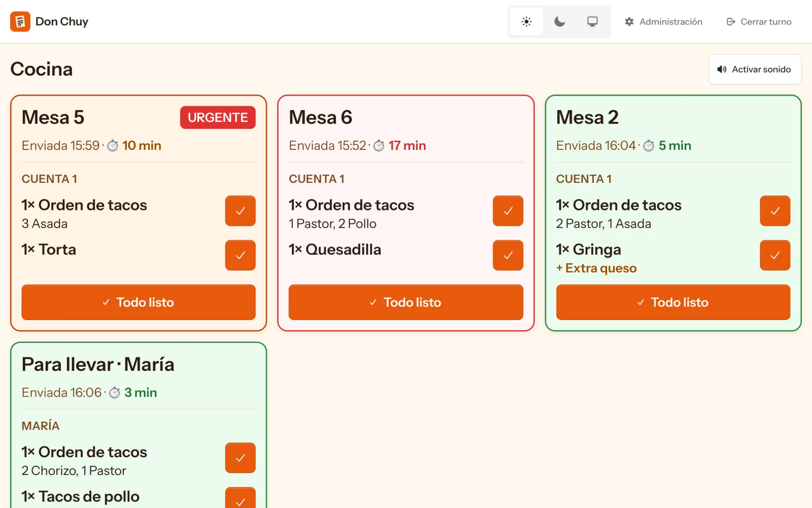The image size is (812, 508).
Task: Click 2 Chorizo, 1 Pastor detail text
Action: (x=74, y=470)
